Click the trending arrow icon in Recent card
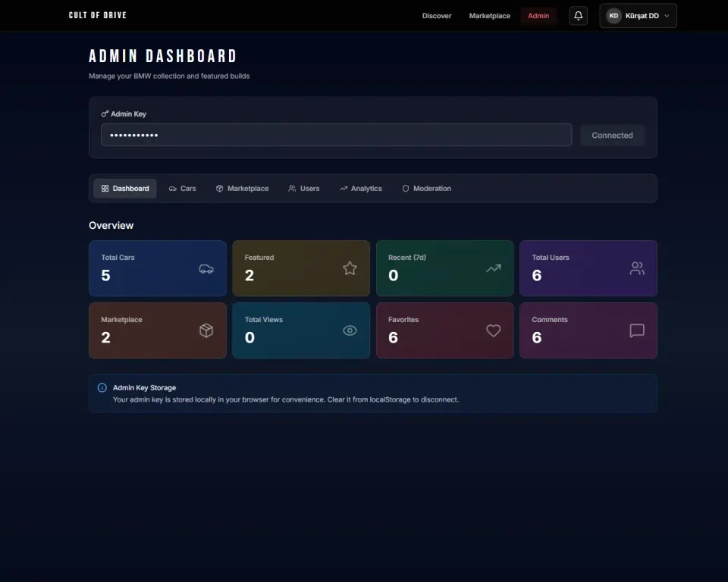Image resolution: width=728 pixels, height=582 pixels. 494,268
